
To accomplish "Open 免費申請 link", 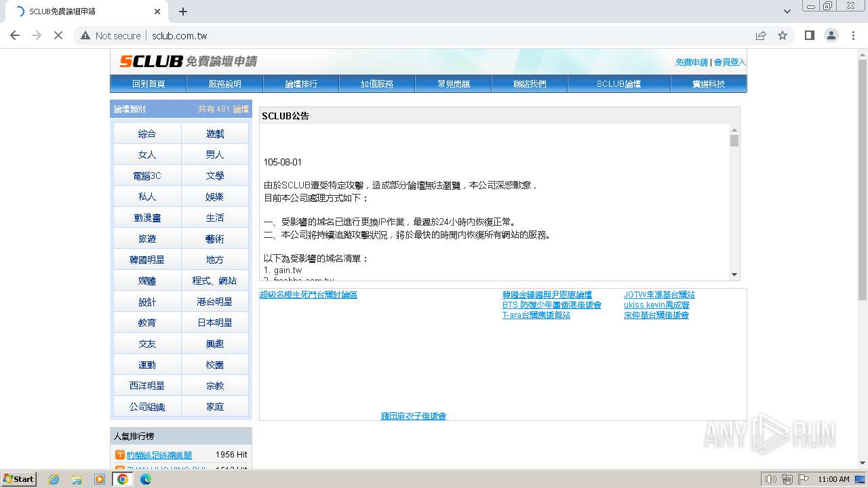I will (x=692, y=62).
